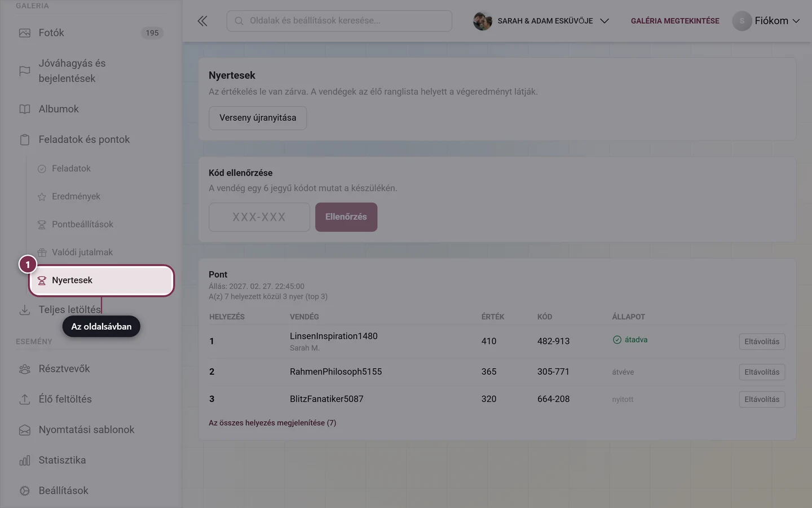This screenshot has width=812, height=508.
Task: Open Albumok in the sidebar
Action: (x=91, y=109)
